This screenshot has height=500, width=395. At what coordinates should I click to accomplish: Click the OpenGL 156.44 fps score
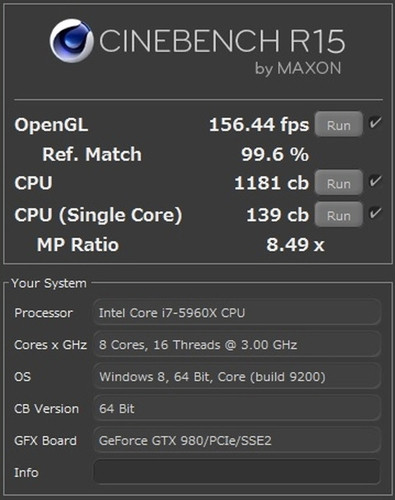pyautogui.click(x=259, y=125)
